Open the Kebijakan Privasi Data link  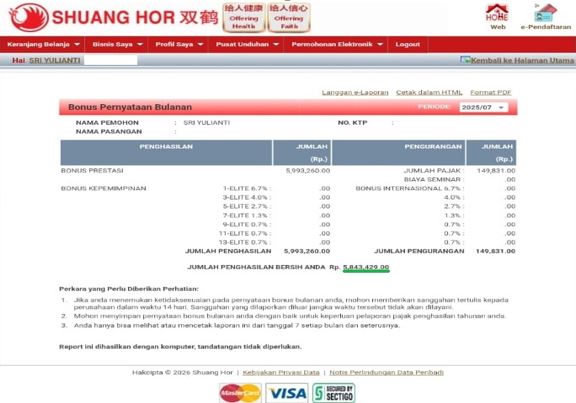click(x=281, y=373)
